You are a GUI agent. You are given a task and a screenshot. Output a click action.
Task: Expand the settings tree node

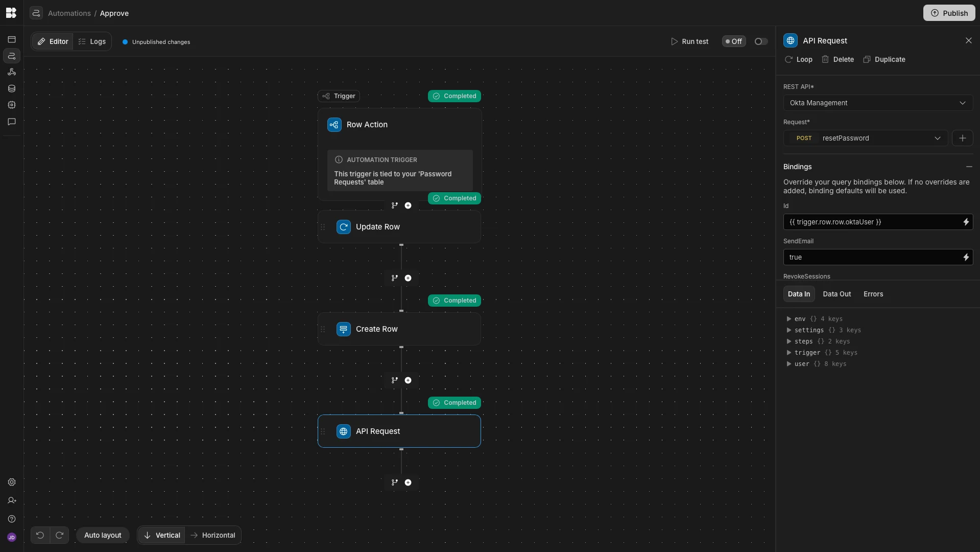click(788, 330)
